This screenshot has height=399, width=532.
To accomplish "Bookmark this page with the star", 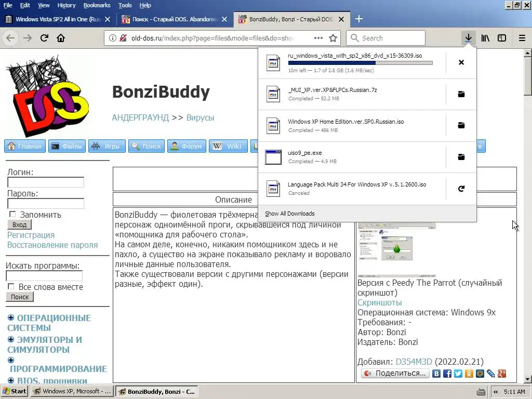I will pyautogui.click(x=333, y=38).
